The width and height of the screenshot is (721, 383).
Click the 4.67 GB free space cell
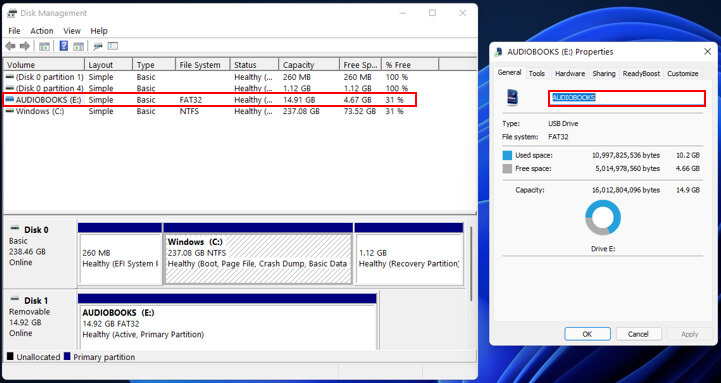point(357,99)
